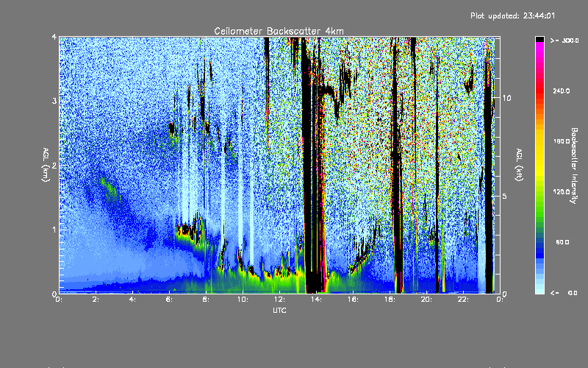
Task: Select the "UTC" x-axis label
Action: (x=279, y=310)
